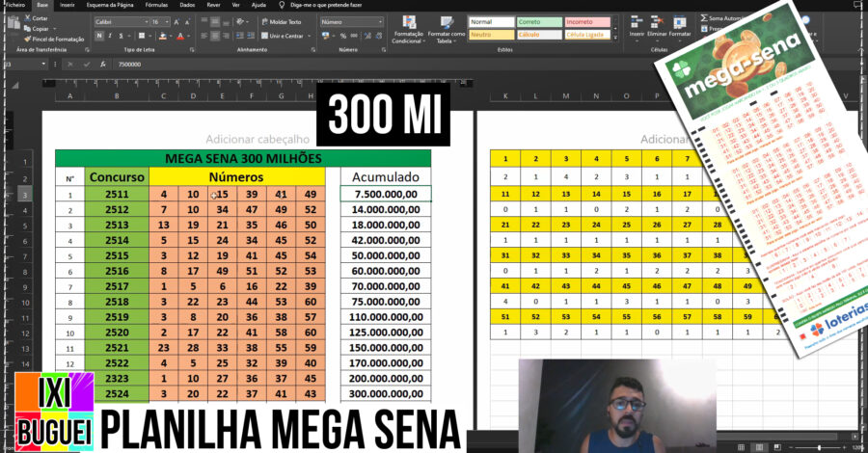Switch to Page Break Preview in status bar
868x453 pixels.
pos(777,447)
